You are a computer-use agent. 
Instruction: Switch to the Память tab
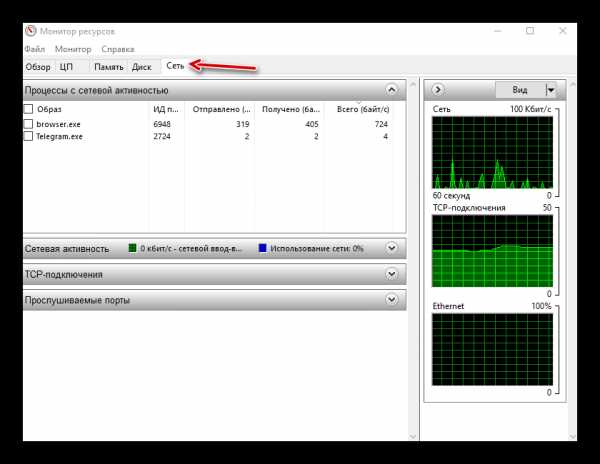point(109,67)
